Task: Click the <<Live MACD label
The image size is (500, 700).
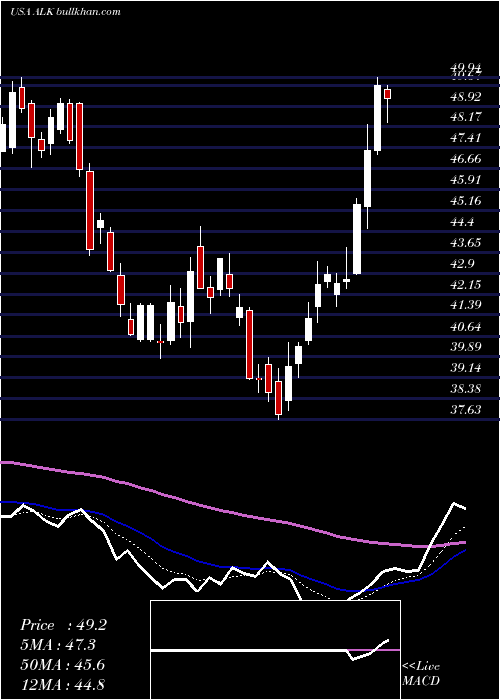Action: [x=421, y=673]
